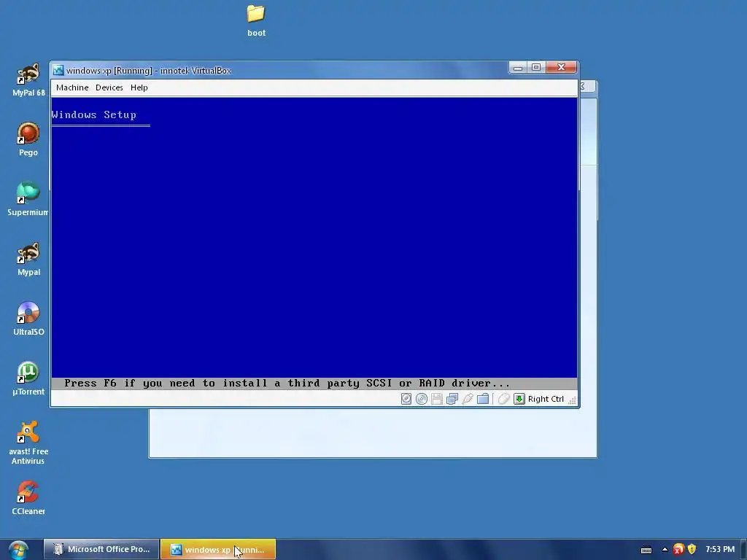Click the shared folders status icon
This screenshot has width=747, height=560.
pyautogui.click(x=483, y=399)
